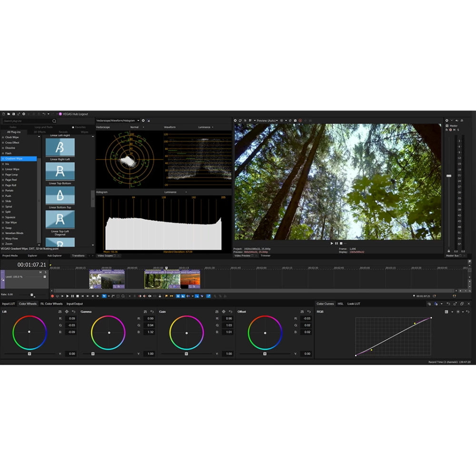This screenshot has width=476, height=476.
Task: Open Color Curves in the color grading panel
Action: point(325,304)
